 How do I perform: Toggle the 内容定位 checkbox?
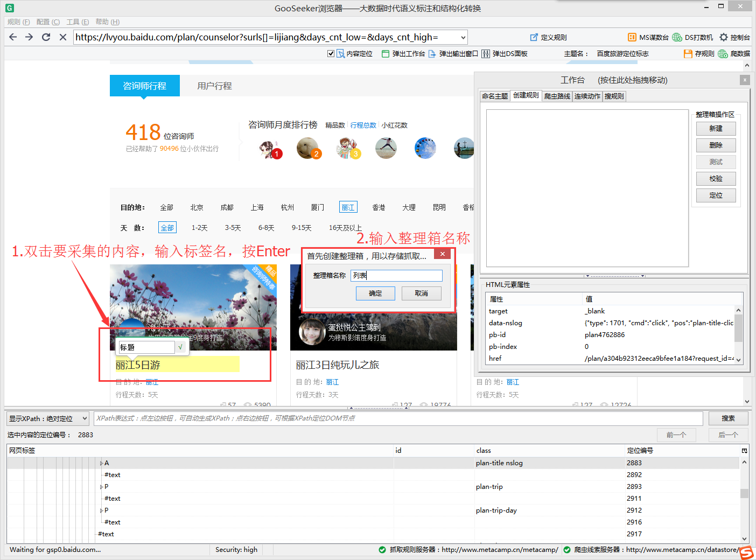click(x=331, y=53)
